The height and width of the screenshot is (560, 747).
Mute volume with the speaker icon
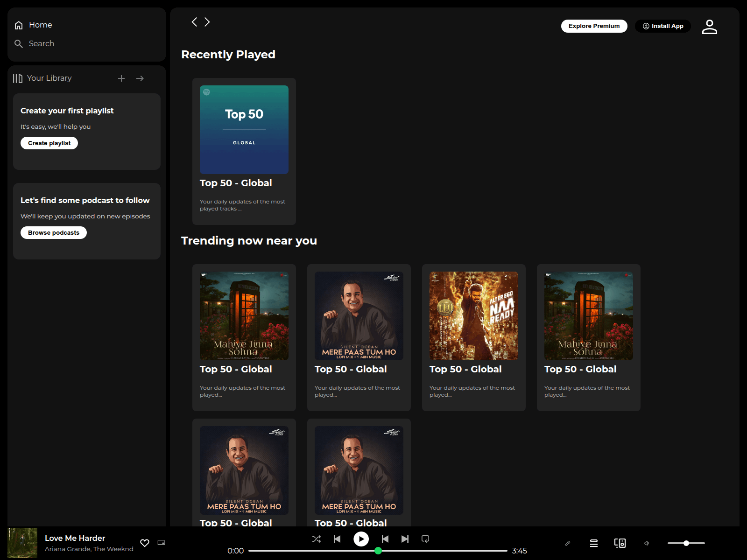[647, 543]
